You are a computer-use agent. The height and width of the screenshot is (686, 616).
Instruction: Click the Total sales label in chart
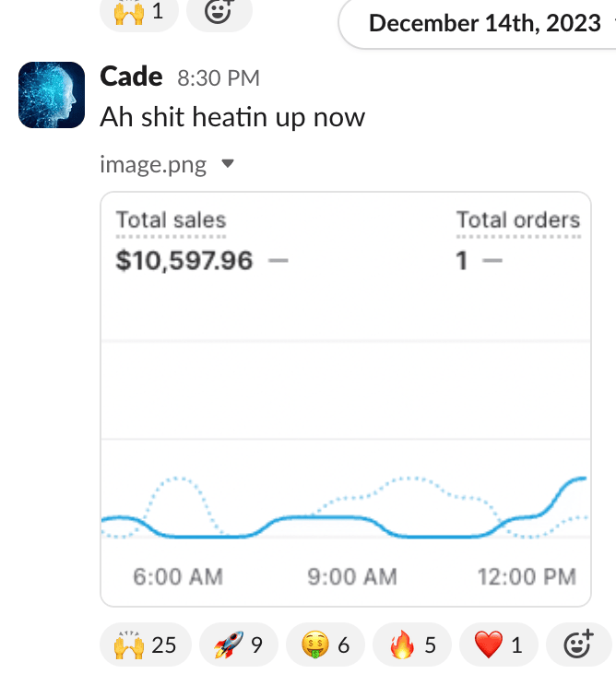point(171,220)
